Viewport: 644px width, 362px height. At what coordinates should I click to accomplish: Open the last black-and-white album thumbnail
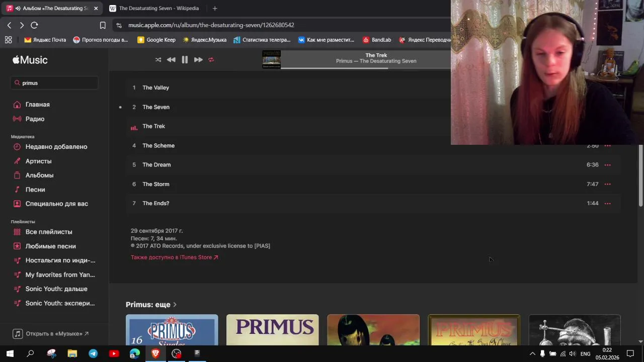pyautogui.click(x=575, y=330)
